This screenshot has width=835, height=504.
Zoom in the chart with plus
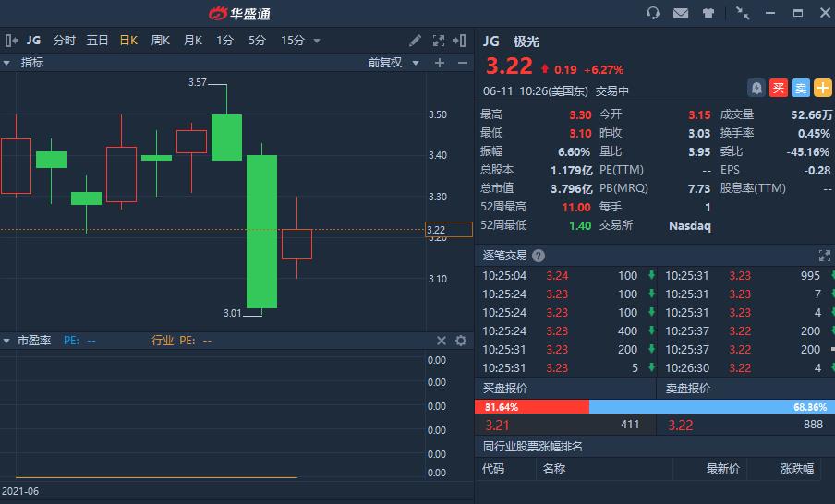[x=440, y=63]
